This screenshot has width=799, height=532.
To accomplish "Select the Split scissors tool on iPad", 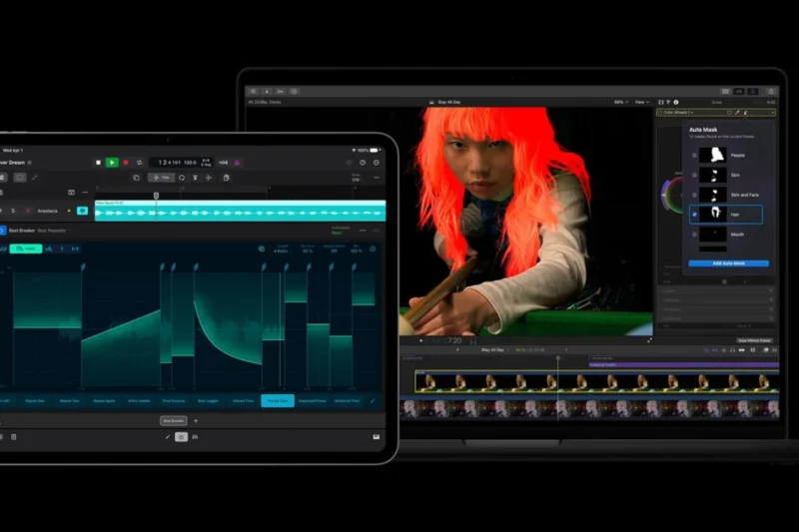I will click(x=195, y=177).
